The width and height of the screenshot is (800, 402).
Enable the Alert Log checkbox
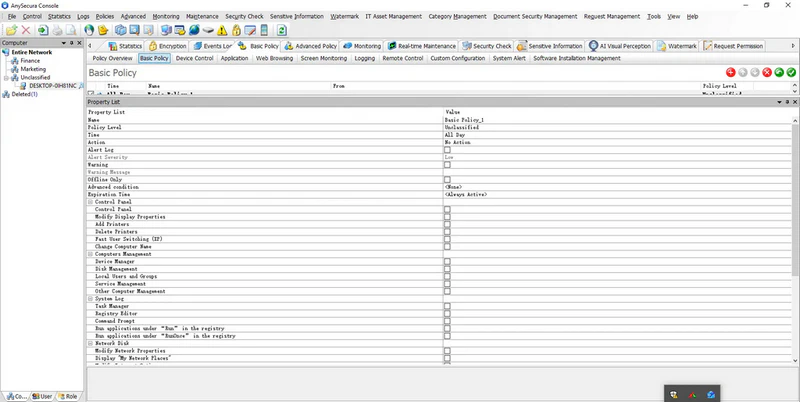pos(447,150)
